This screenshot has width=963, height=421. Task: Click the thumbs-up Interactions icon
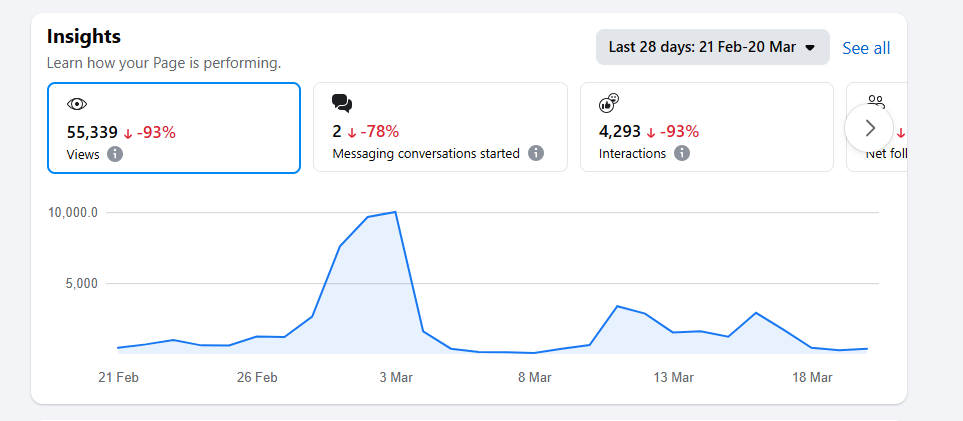(x=609, y=103)
